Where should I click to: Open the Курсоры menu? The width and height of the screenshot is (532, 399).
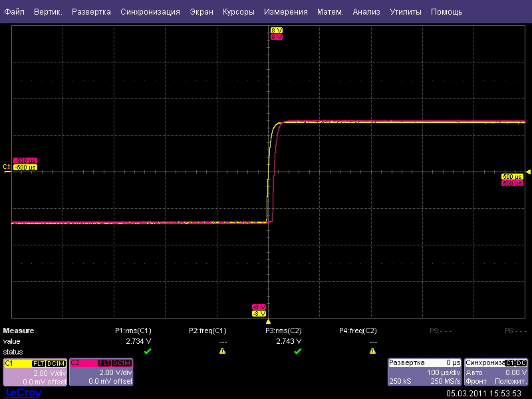click(238, 12)
